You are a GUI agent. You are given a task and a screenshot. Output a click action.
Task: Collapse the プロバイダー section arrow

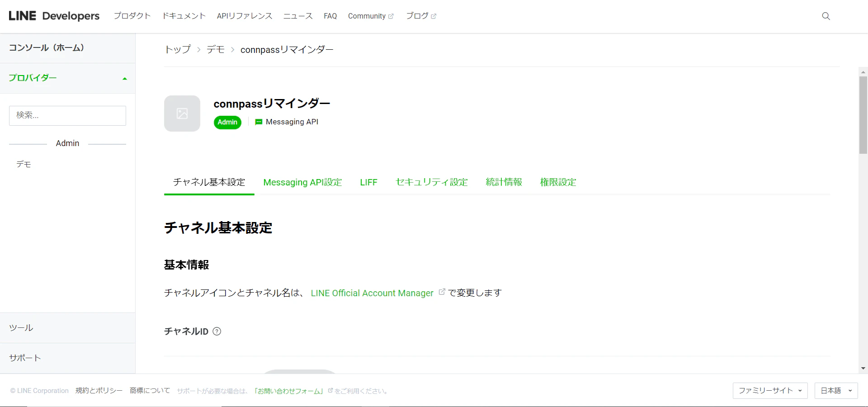[125, 79]
